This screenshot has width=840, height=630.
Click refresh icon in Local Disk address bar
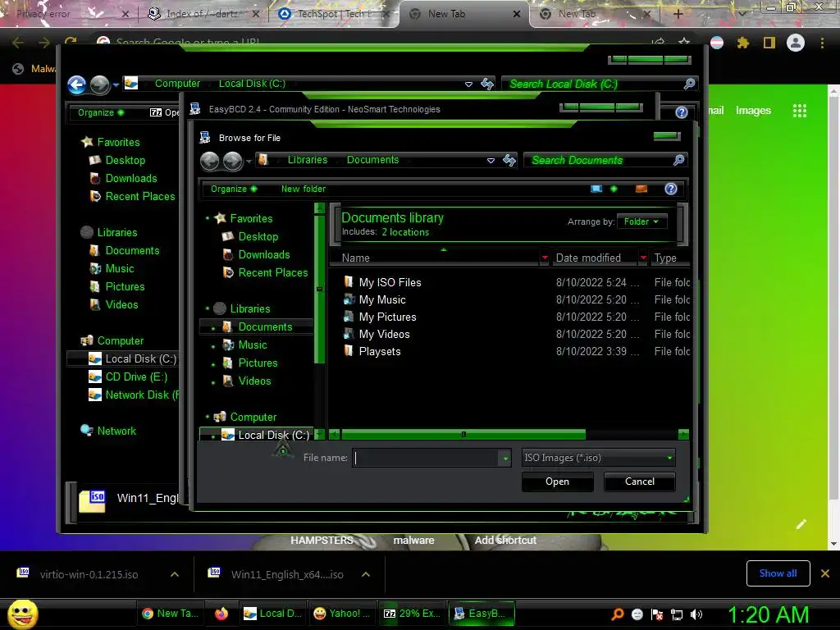(487, 84)
